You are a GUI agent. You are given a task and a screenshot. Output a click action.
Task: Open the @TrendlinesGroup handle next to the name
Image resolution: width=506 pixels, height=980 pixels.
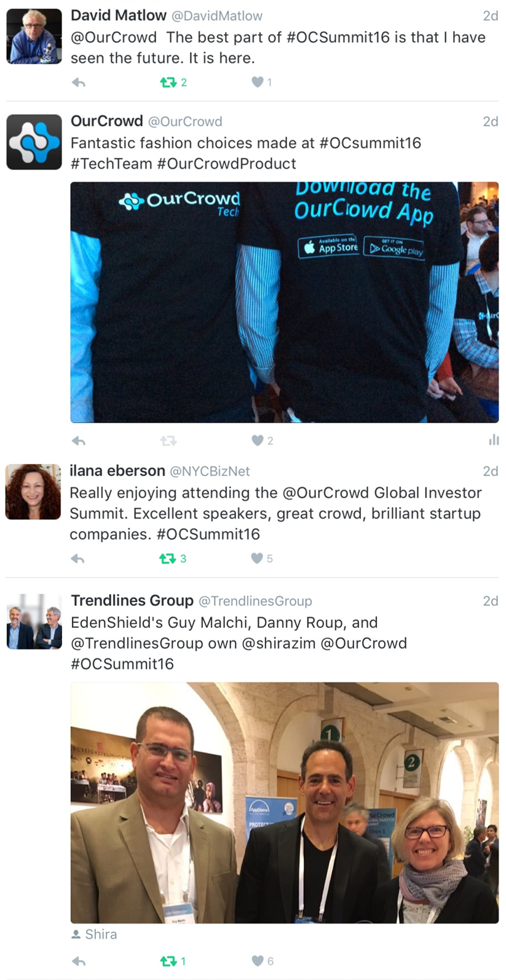pyautogui.click(x=255, y=601)
